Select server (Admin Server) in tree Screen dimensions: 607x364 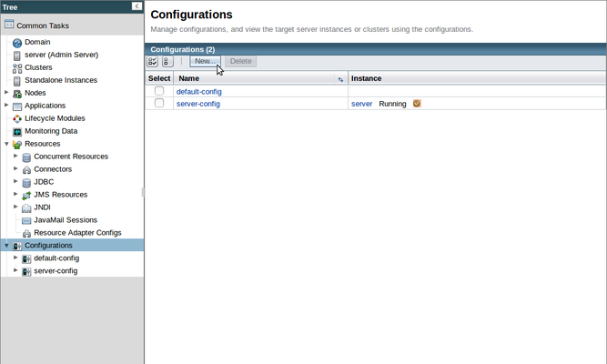click(62, 55)
